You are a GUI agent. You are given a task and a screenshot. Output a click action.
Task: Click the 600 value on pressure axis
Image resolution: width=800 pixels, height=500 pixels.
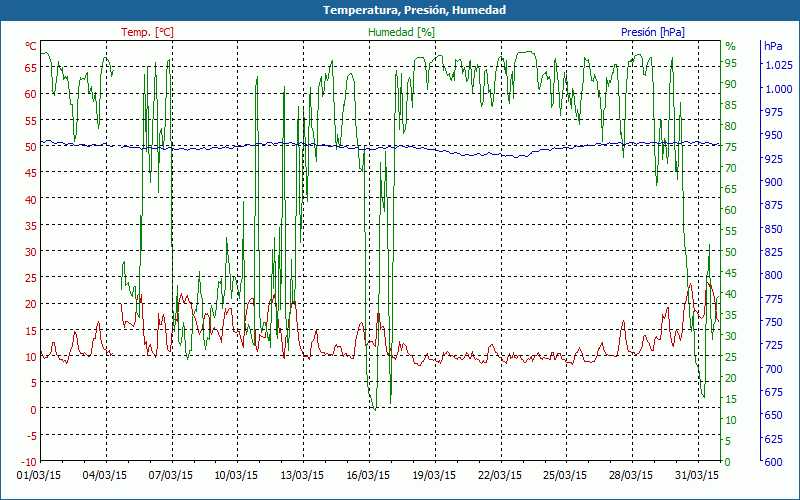(772, 462)
